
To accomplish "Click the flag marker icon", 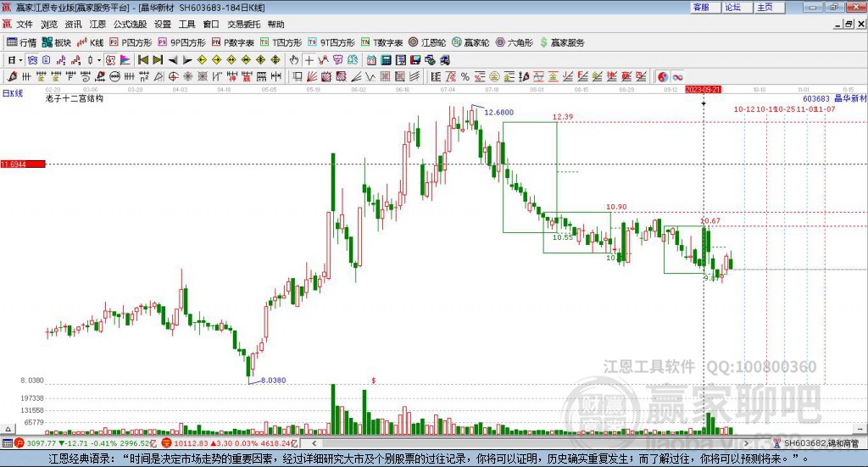I will coord(125,60).
